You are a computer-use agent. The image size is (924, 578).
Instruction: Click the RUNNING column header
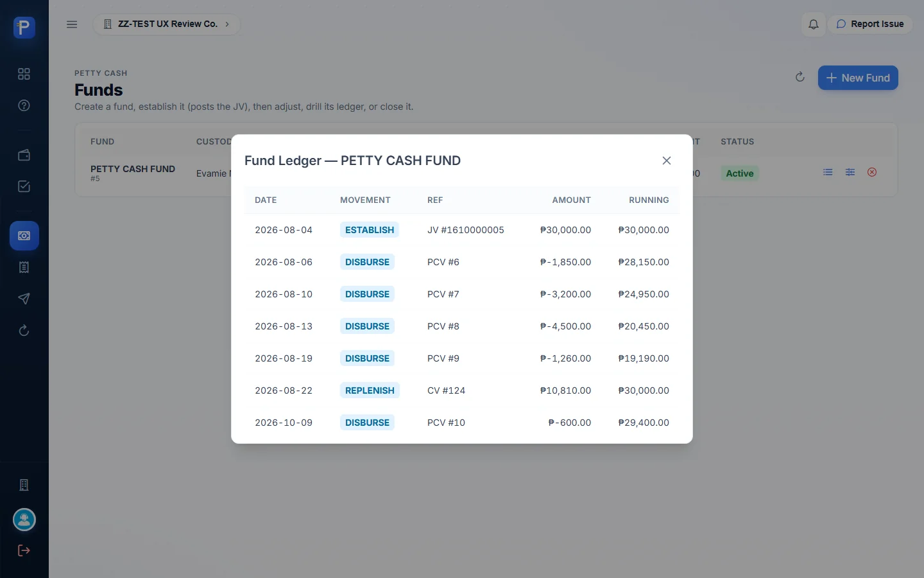pyautogui.click(x=649, y=200)
